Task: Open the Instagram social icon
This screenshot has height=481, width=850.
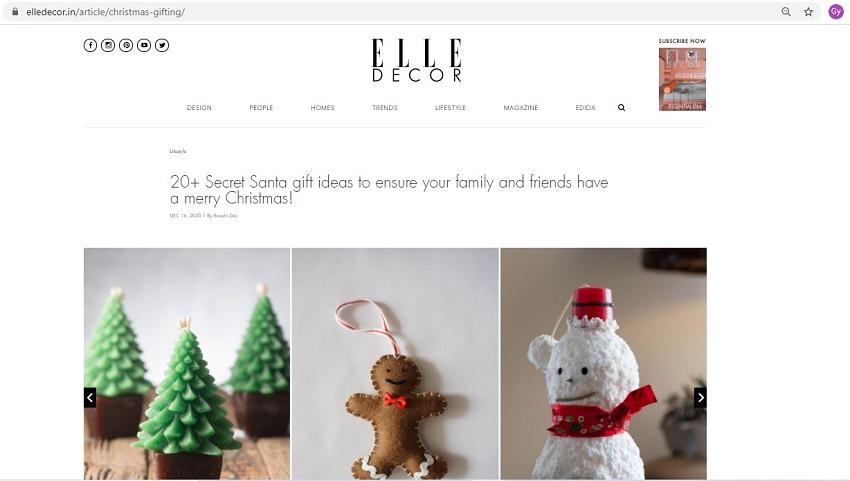Action: (x=108, y=46)
